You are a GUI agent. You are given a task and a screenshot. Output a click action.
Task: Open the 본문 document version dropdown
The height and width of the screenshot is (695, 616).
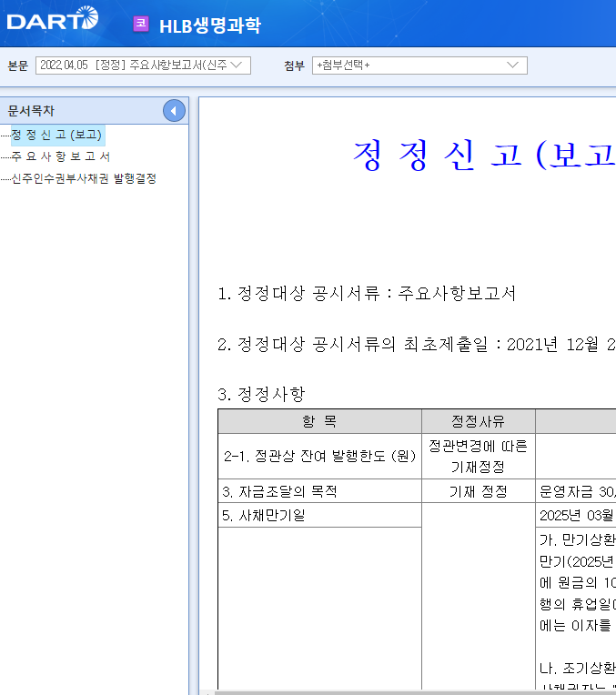pyautogui.click(x=143, y=65)
